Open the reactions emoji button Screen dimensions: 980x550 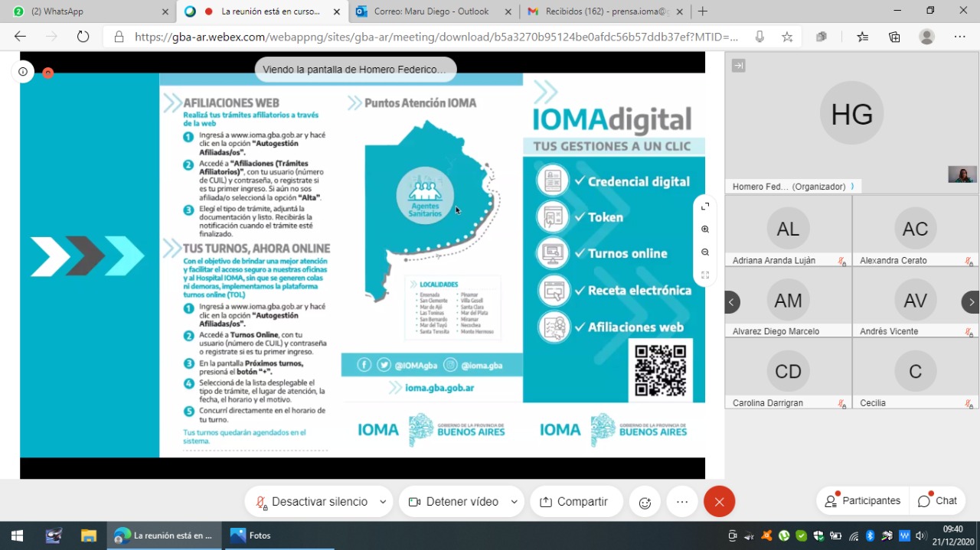645,502
